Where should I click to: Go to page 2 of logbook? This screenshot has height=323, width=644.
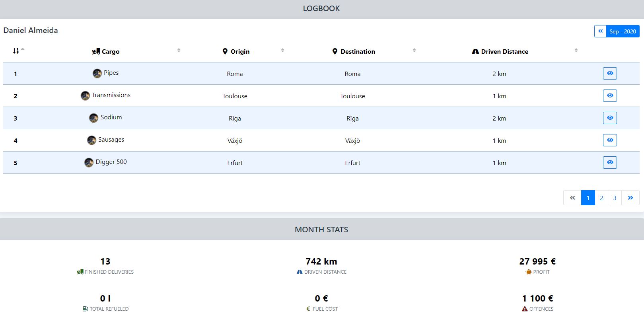pos(601,198)
